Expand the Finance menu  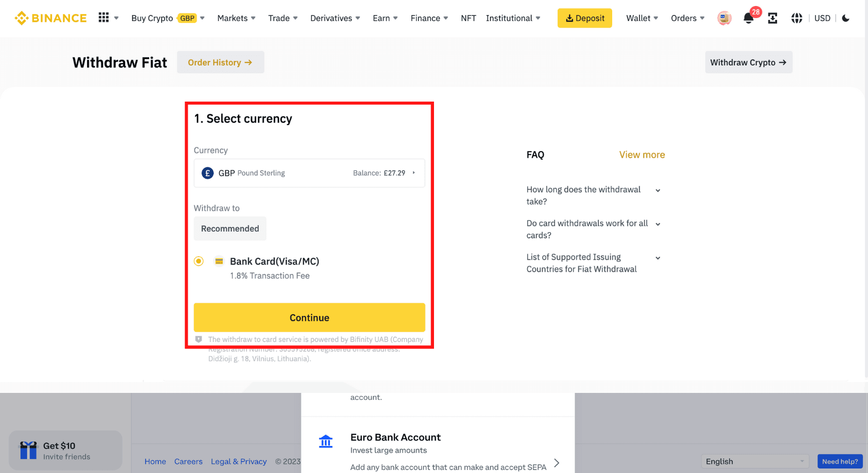[x=429, y=18]
